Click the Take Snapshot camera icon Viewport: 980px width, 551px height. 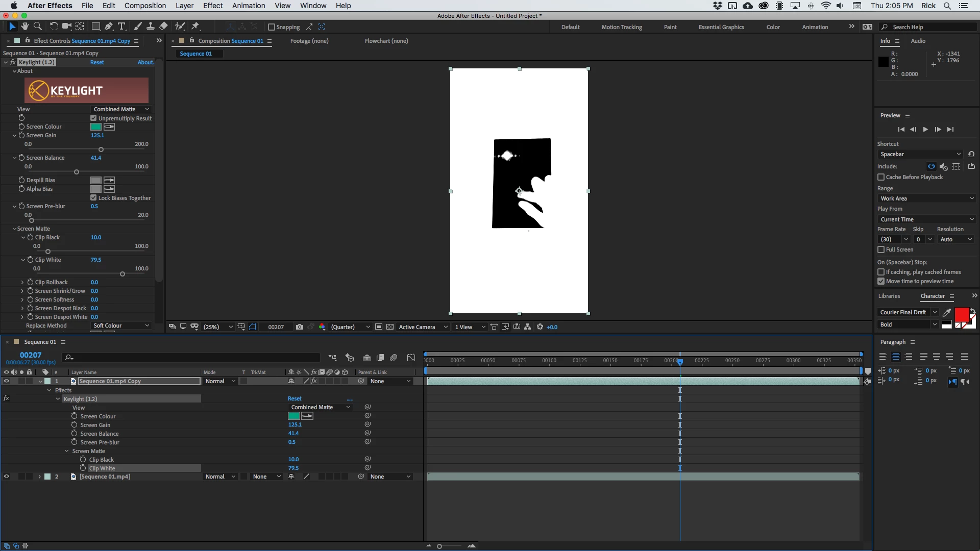tap(300, 327)
